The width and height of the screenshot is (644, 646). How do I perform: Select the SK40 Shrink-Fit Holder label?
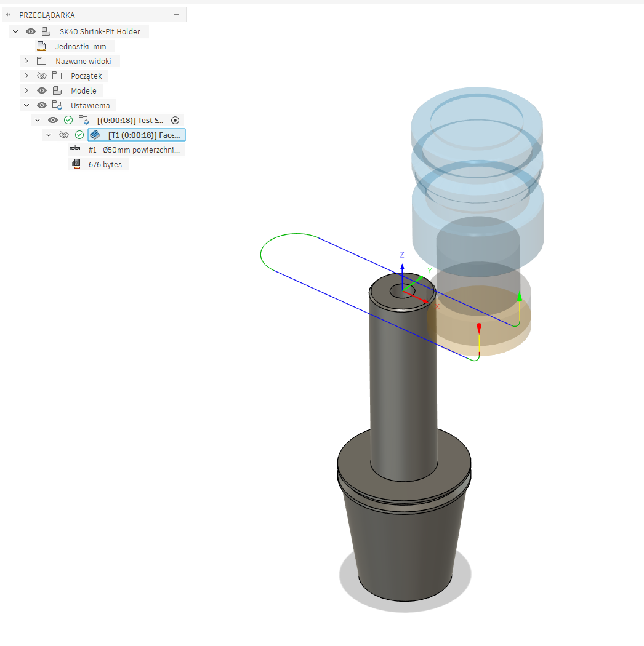click(100, 32)
